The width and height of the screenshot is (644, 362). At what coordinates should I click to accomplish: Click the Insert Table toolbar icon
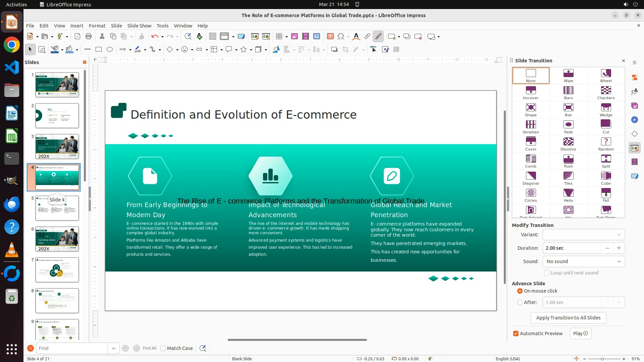tap(279, 37)
